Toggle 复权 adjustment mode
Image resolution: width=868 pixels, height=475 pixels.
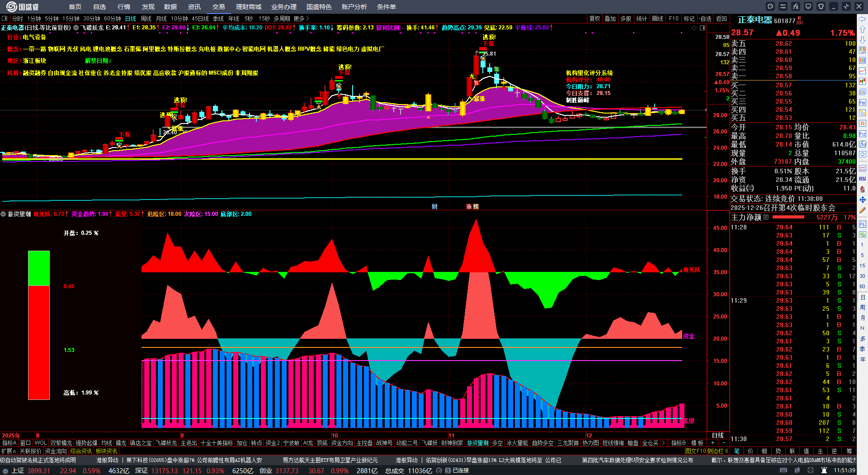(x=594, y=19)
